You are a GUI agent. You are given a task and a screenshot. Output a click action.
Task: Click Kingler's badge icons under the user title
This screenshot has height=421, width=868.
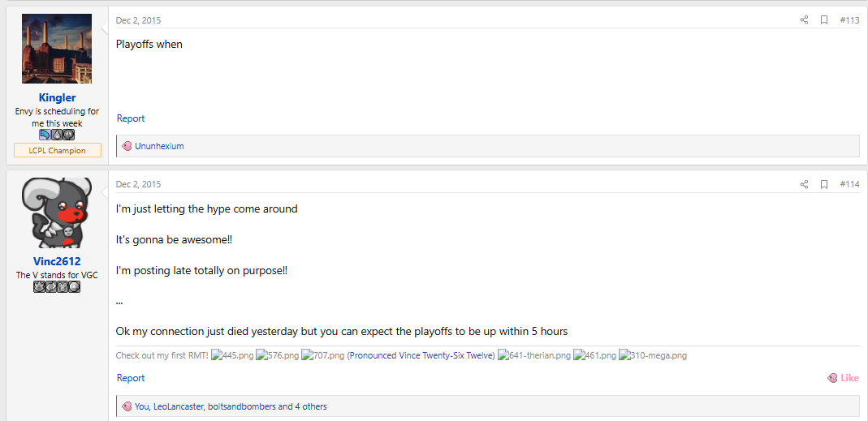pyautogui.click(x=57, y=135)
